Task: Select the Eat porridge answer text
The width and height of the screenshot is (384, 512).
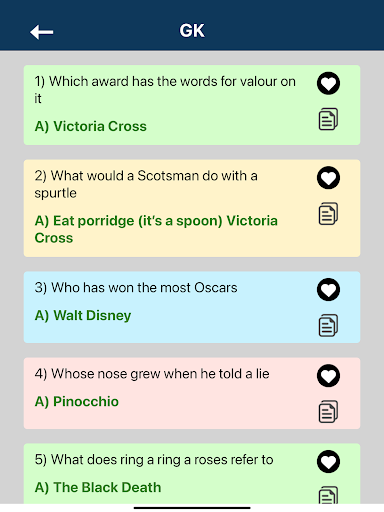Action: 156,229
